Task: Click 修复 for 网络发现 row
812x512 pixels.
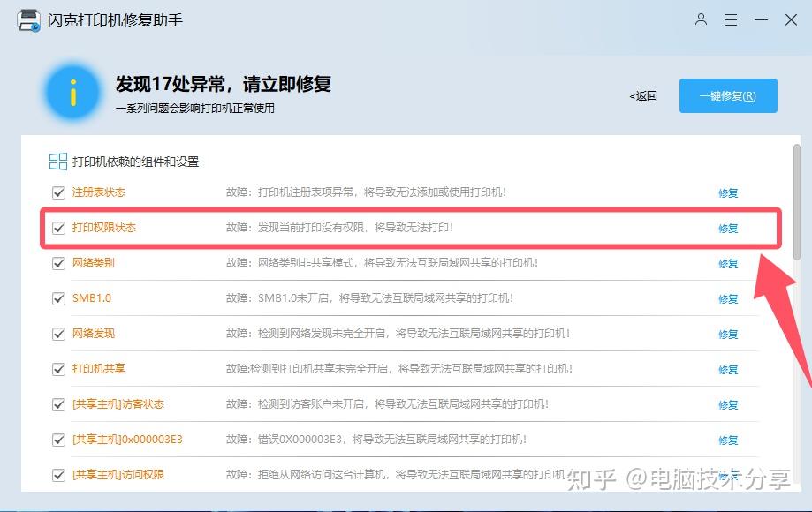Action: (x=728, y=334)
